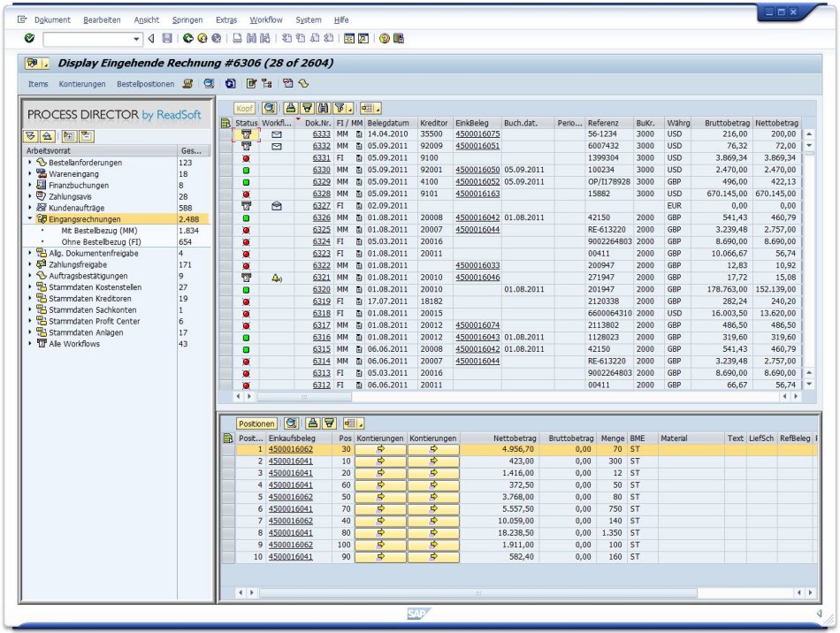Click the Kontierungen button in application toolbar
The image size is (840, 633).
(x=82, y=84)
